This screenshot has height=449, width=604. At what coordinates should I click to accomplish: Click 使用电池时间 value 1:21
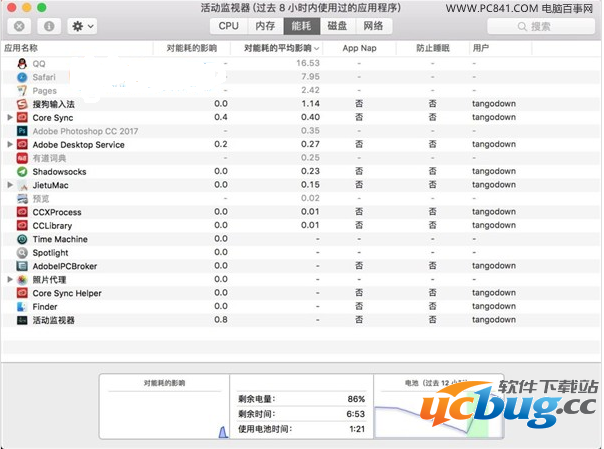pyautogui.click(x=357, y=429)
